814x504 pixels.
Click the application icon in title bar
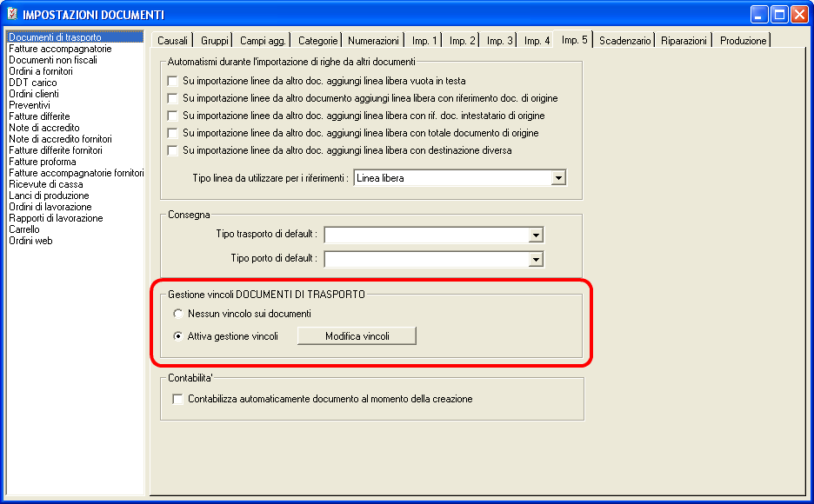[x=12, y=14]
